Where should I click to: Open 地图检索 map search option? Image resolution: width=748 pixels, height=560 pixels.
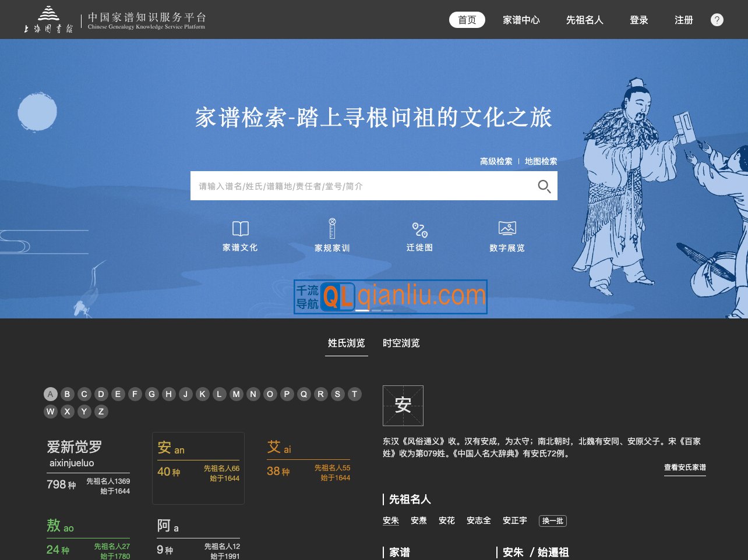click(541, 161)
